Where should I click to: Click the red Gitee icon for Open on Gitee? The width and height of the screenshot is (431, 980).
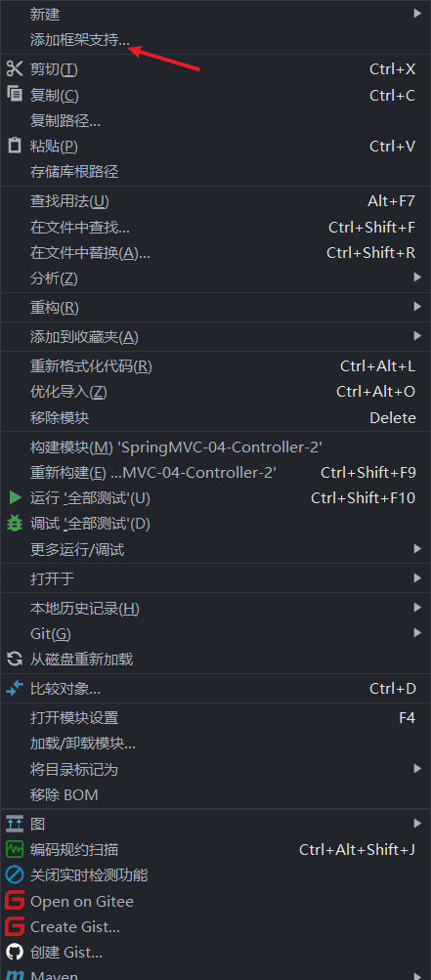(x=15, y=901)
